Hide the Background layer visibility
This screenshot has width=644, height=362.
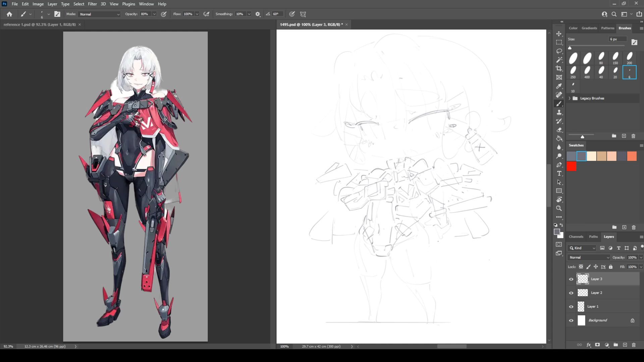(571, 320)
